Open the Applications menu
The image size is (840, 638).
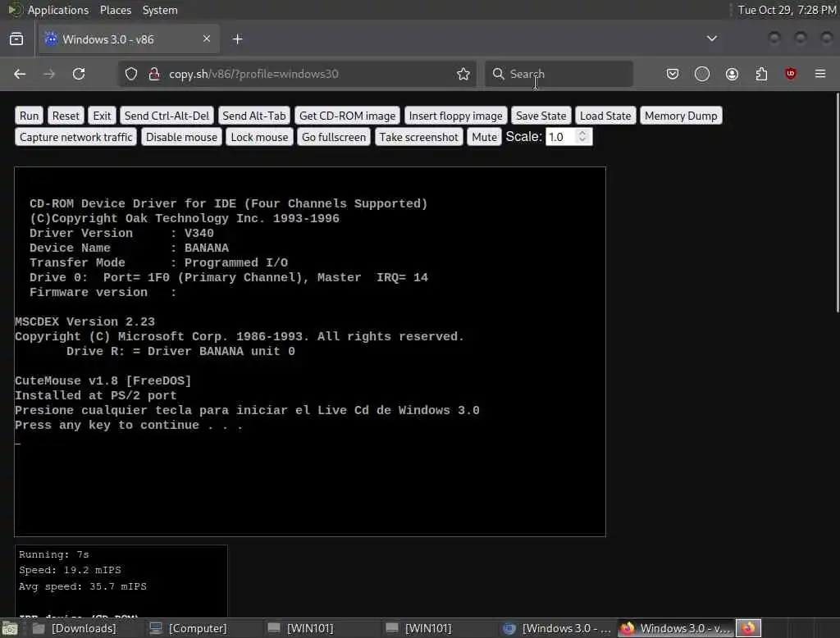tap(58, 10)
